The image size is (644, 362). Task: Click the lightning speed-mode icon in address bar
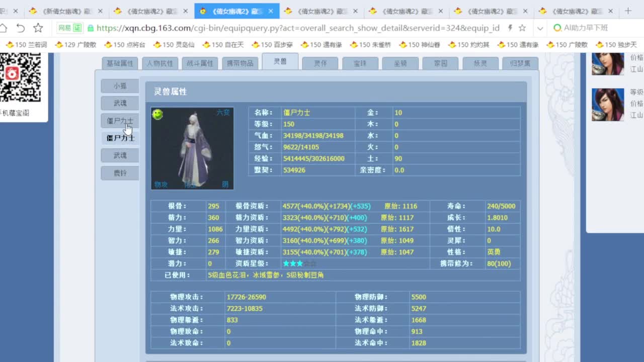tap(510, 28)
